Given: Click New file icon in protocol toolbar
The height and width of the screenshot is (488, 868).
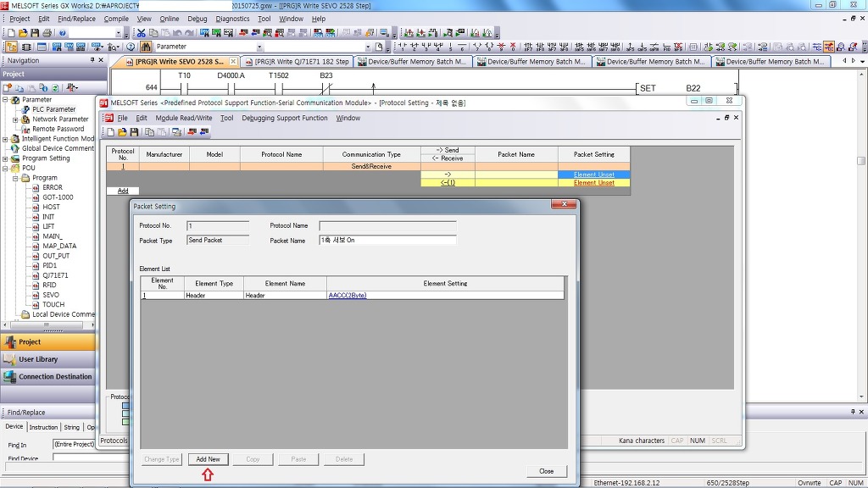Looking at the screenshot, I should point(110,132).
